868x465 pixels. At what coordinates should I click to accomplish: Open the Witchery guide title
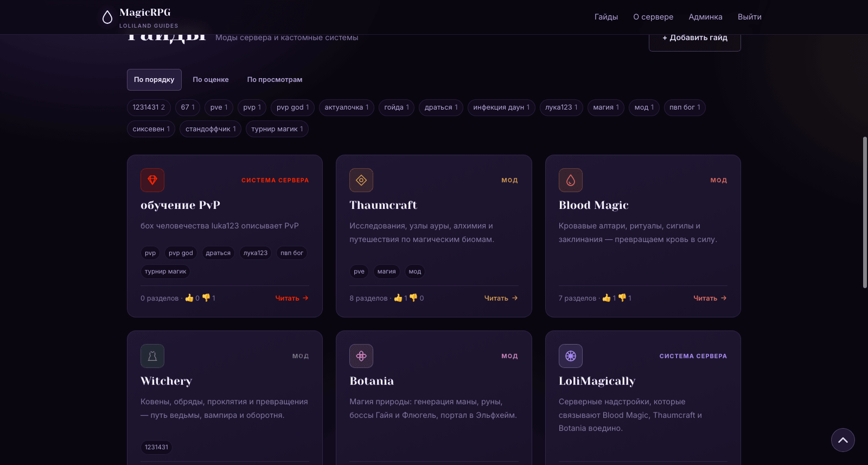[x=166, y=381]
